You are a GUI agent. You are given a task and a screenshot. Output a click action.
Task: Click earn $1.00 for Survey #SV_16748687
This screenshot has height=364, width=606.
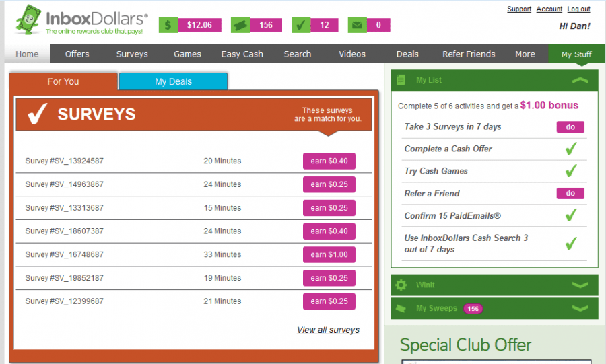tap(329, 254)
